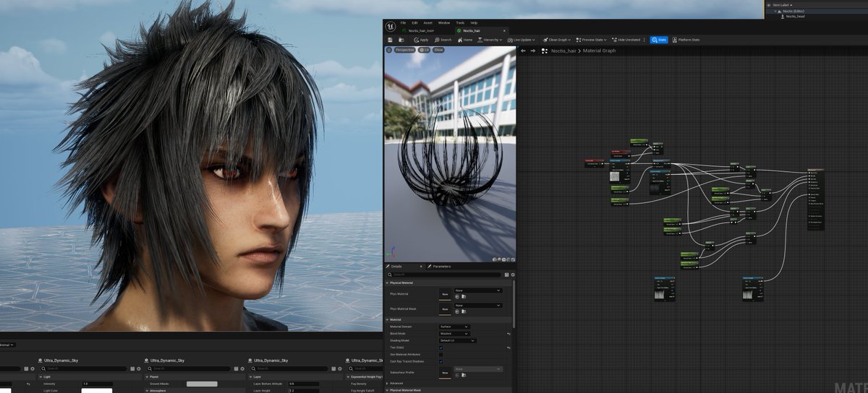This screenshot has width=868, height=393.
Task: Open the Tools menu
Action: point(460,23)
